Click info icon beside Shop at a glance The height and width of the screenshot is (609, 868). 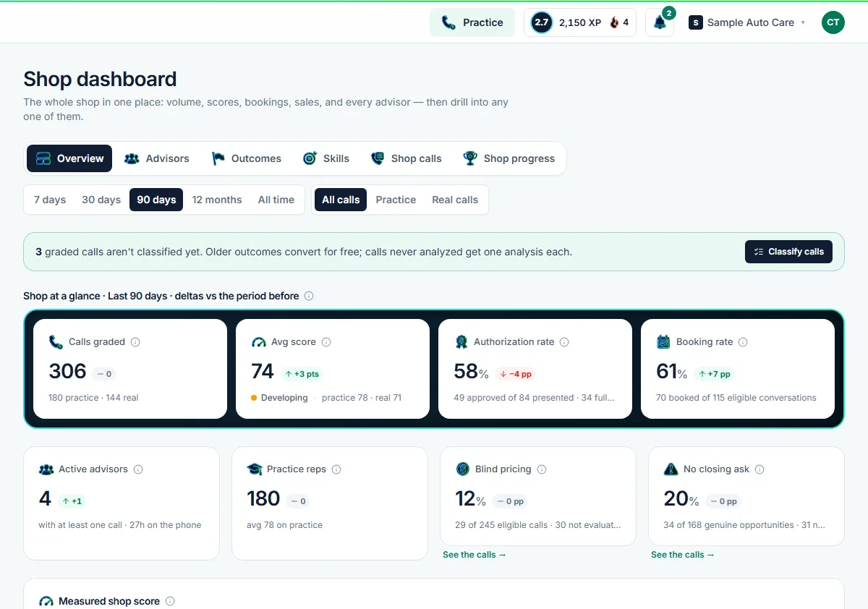click(x=309, y=296)
